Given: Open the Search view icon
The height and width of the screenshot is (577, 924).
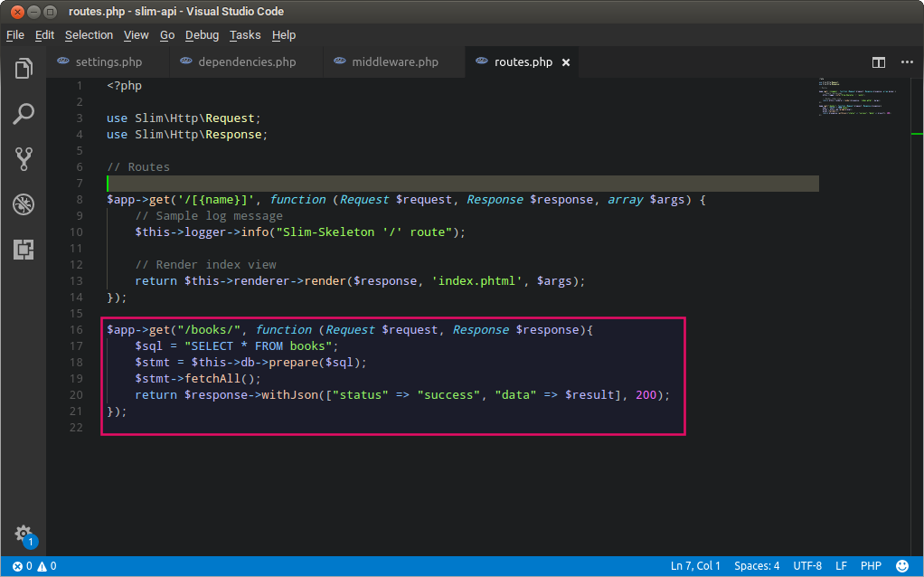Looking at the screenshot, I should tap(24, 114).
